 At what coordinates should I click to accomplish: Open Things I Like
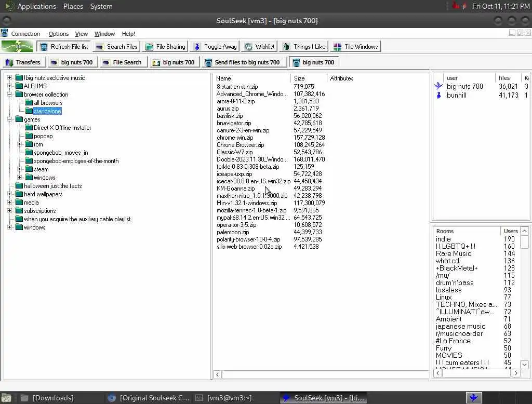tap(303, 46)
